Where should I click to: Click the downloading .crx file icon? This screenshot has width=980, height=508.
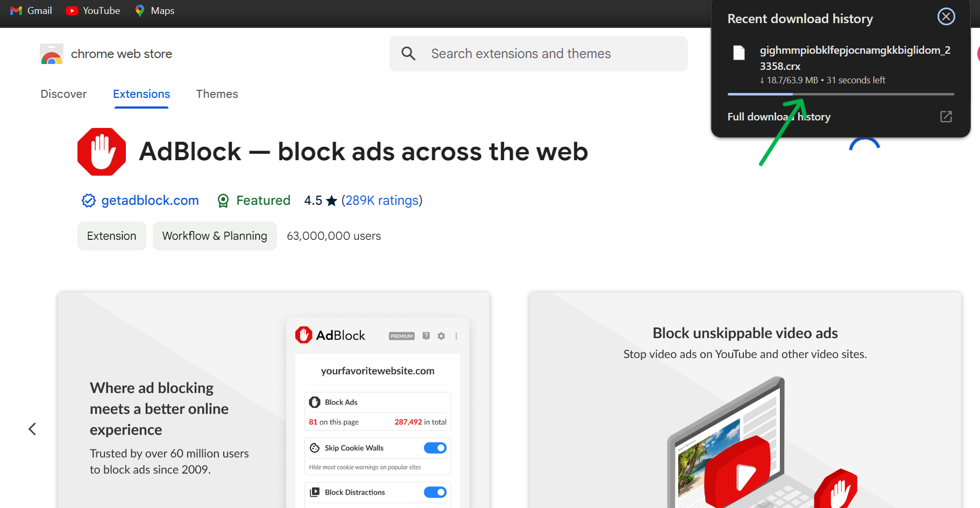pos(739,53)
